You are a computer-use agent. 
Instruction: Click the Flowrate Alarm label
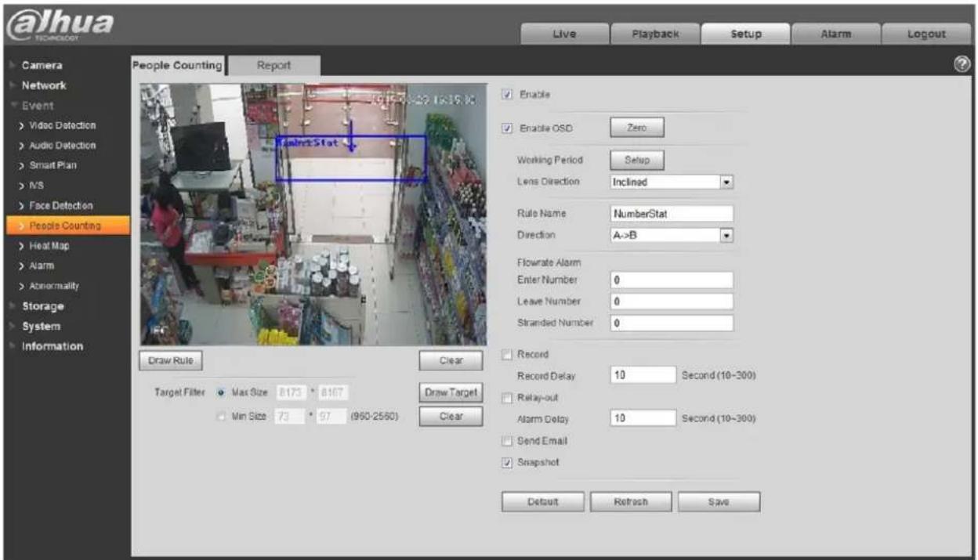(549, 262)
